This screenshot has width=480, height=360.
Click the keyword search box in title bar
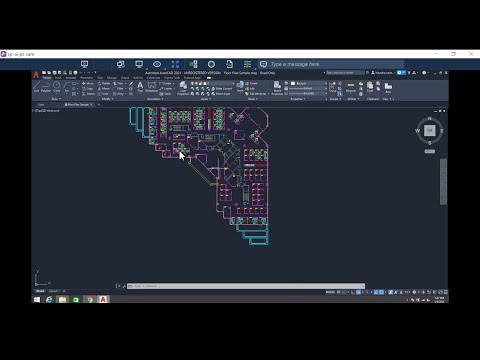[345, 73]
